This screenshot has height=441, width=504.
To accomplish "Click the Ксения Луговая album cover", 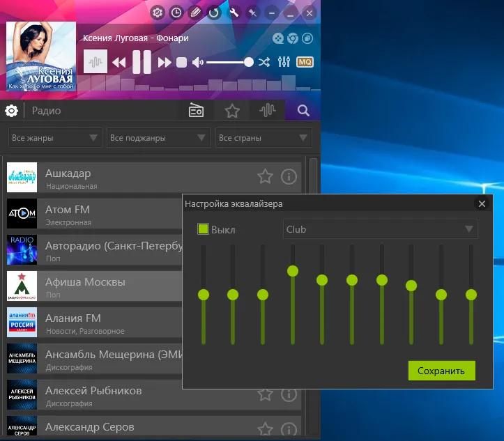I will pyautogui.click(x=41, y=56).
